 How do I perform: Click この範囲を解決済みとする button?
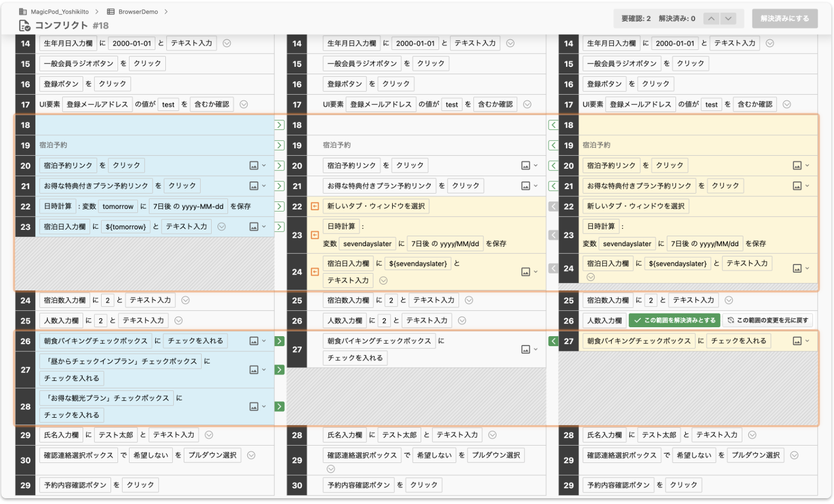click(x=675, y=320)
